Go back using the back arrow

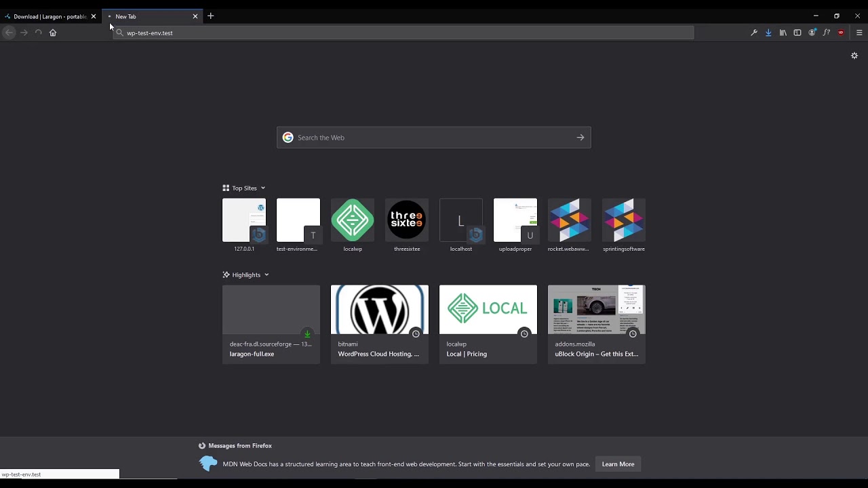9,33
